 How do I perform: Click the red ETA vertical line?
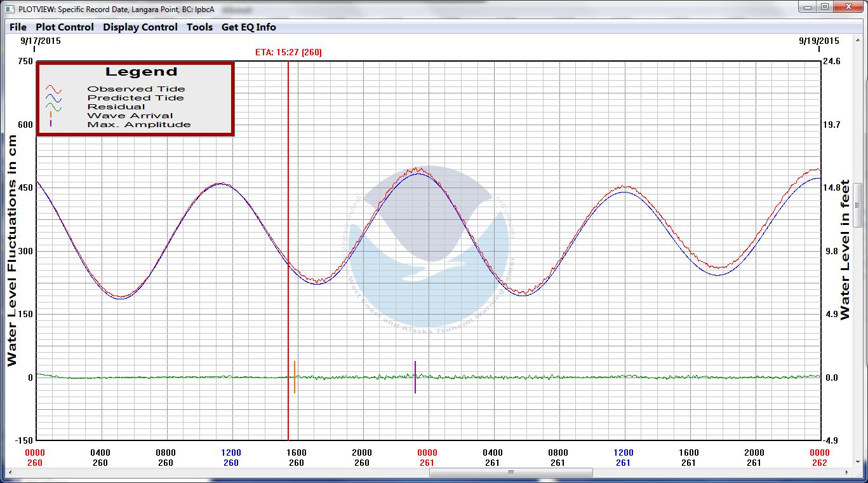(x=288, y=250)
